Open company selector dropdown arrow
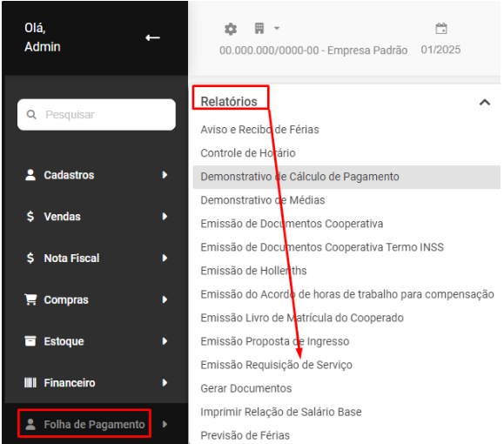The height and width of the screenshot is (444, 504). pyautogui.click(x=277, y=28)
